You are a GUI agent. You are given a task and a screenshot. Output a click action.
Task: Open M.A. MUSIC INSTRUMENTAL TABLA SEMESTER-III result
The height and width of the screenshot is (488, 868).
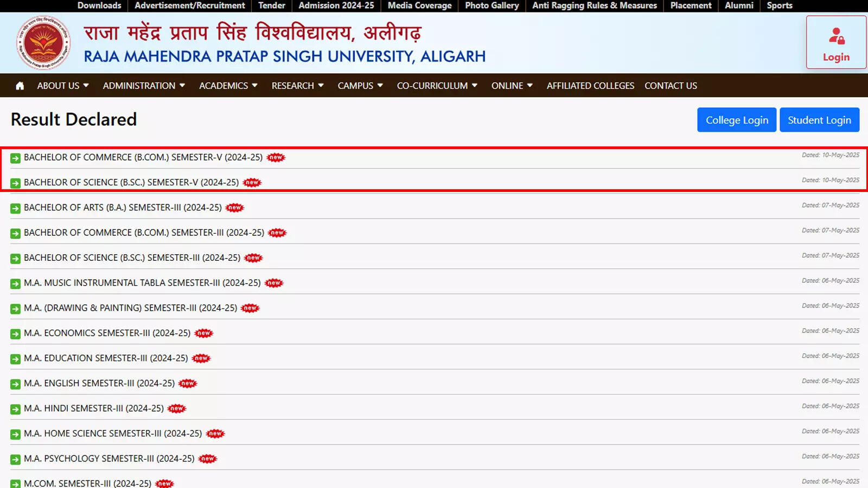(x=142, y=283)
